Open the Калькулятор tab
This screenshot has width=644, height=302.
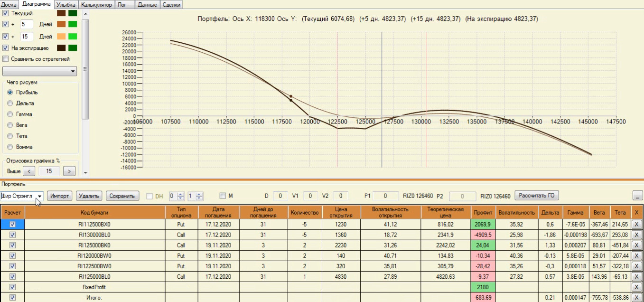pyautogui.click(x=96, y=4)
